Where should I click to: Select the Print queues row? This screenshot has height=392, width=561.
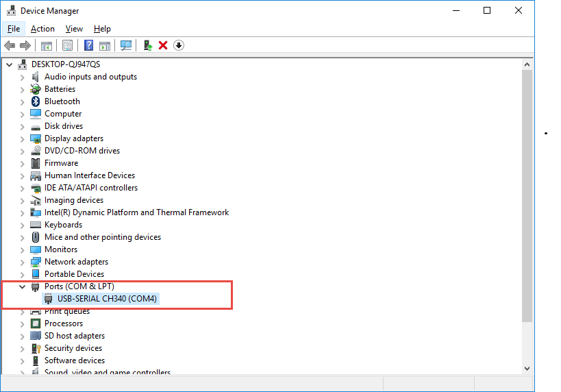(x=67, y=311)
